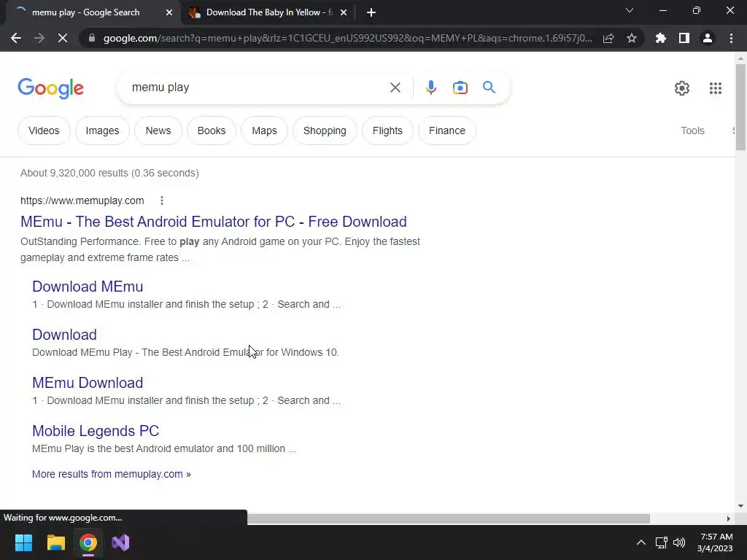Image resolution: width=747 pixels, height=560 pixels.
Task: Open the tab search dropdown arrow
Action: coord(630,10)
